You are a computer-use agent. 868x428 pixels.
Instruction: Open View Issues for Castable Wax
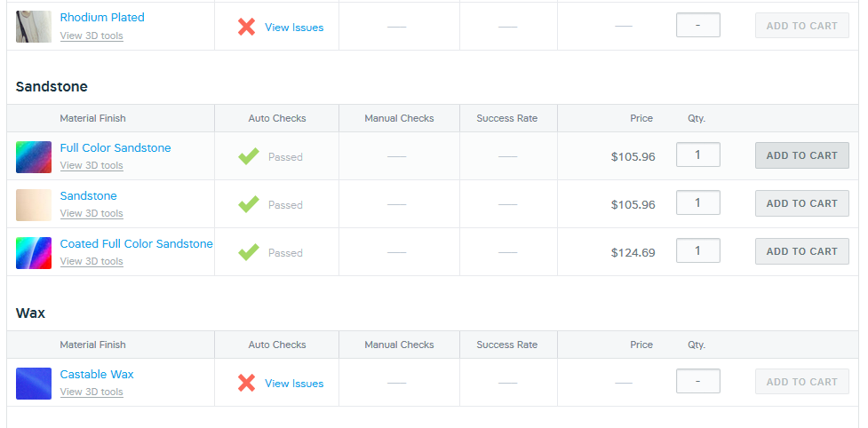294,384
